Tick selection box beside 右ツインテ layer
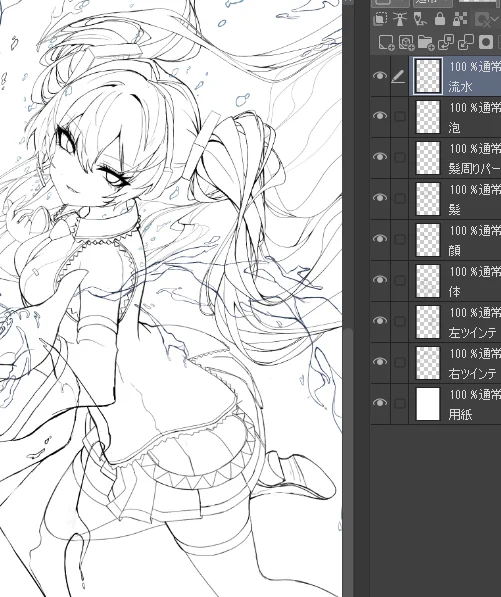 [x=399, y=362]
